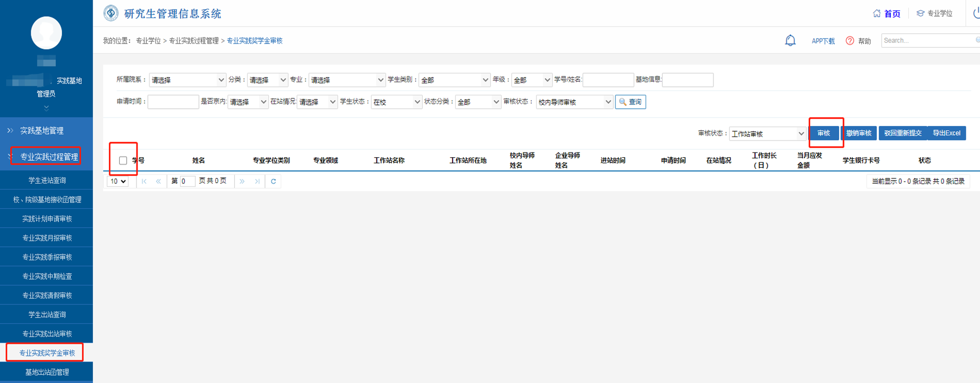
Task: Click the 查询 search button
Action: coord(630,102)
